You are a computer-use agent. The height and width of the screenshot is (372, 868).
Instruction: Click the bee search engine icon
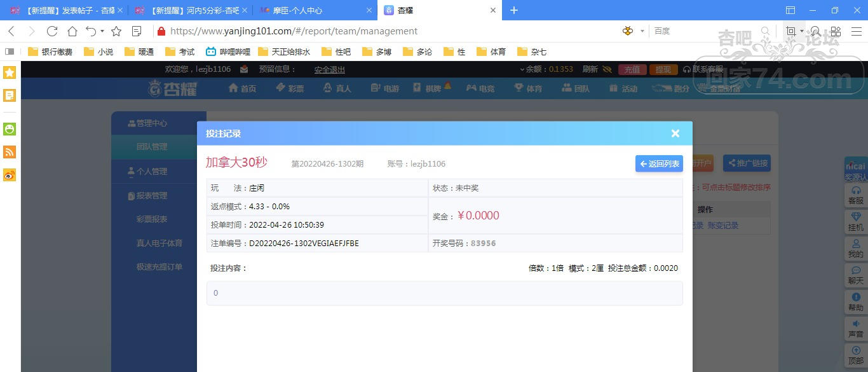(x=628, y=31)
